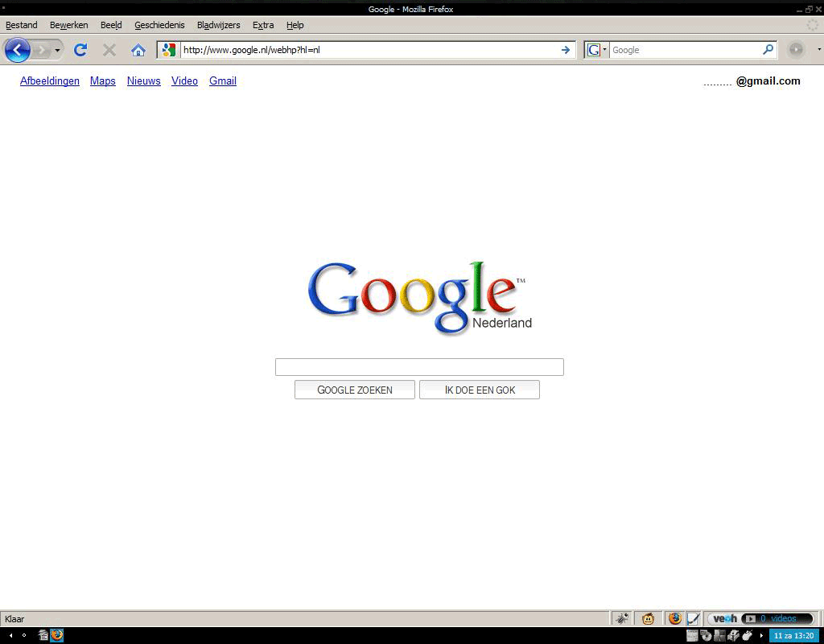Open the Help menu
This screenshot has height=644, width=824.
pos(295,25)
